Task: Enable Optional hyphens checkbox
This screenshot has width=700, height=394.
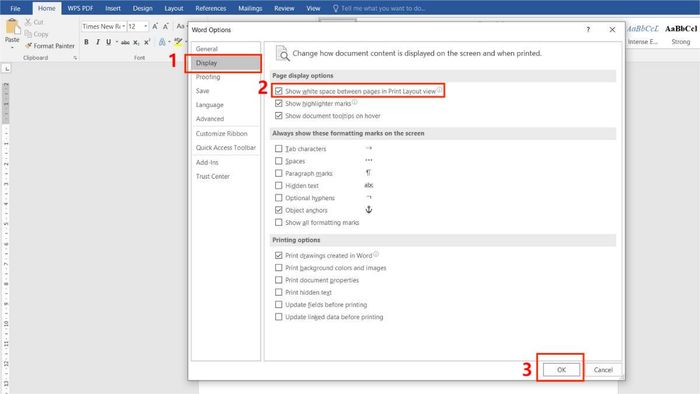Action: (279, 198)
